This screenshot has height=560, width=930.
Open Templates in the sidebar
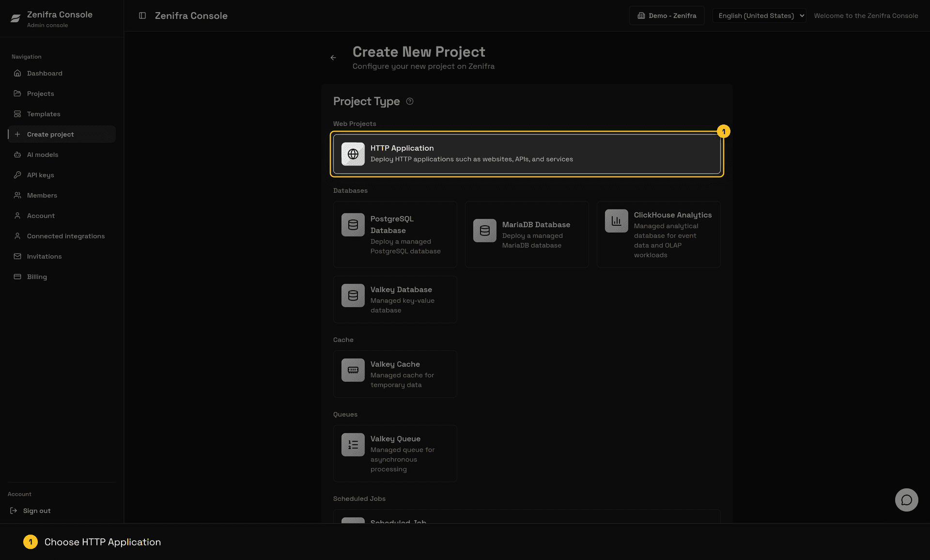coord(62,114)
